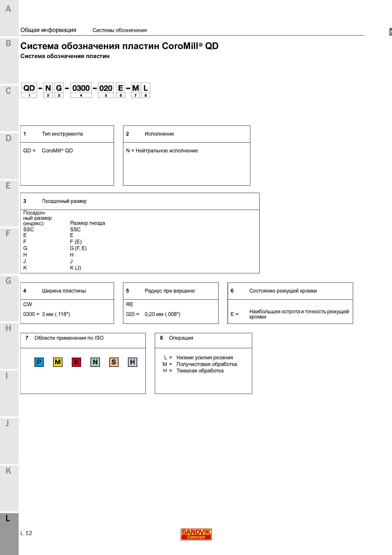Viewport: 392px width, 555px height.
Task: Click box 7 header 'Области применения по ISO'
Action: (x=69, y=338)
